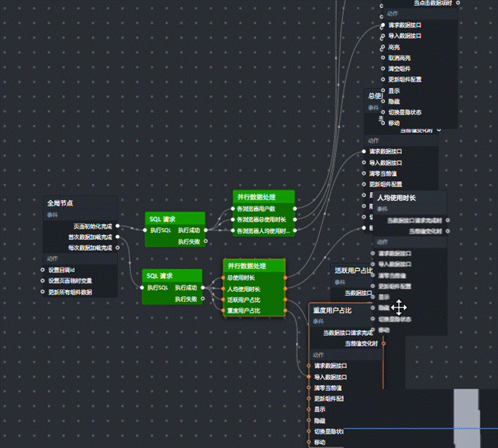This screenshot has width=498, height=448.
Task: Click 显示 action in 重度用户占比 node
Action: coord(320,409)
